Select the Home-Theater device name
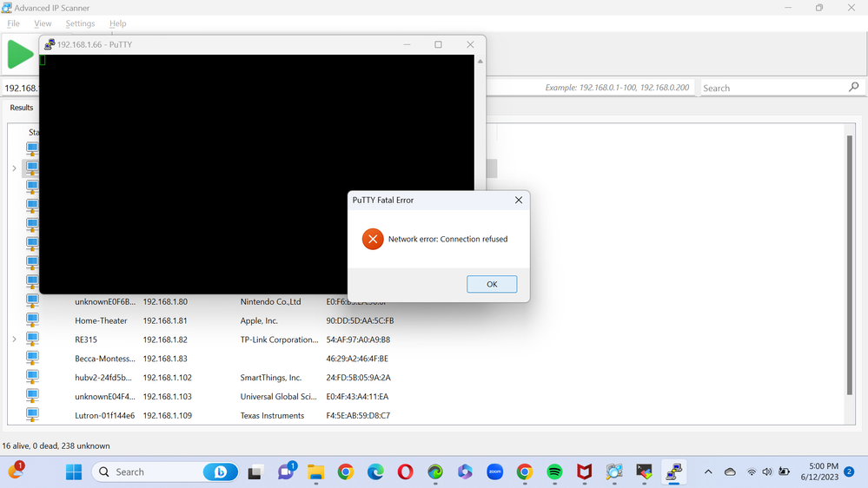868x488 pixels. (101, 320)
